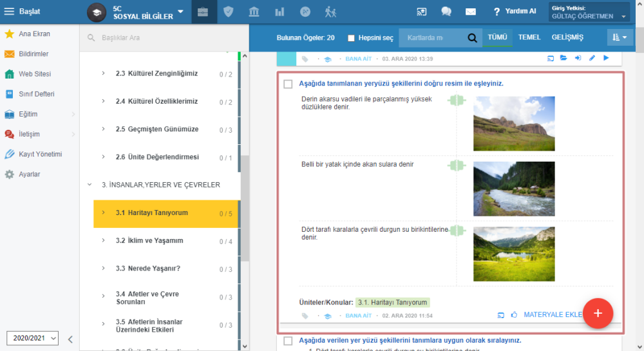
Task: Switch to the TEMEL tab
Action: pyautogui.click(x=529, y=37)
